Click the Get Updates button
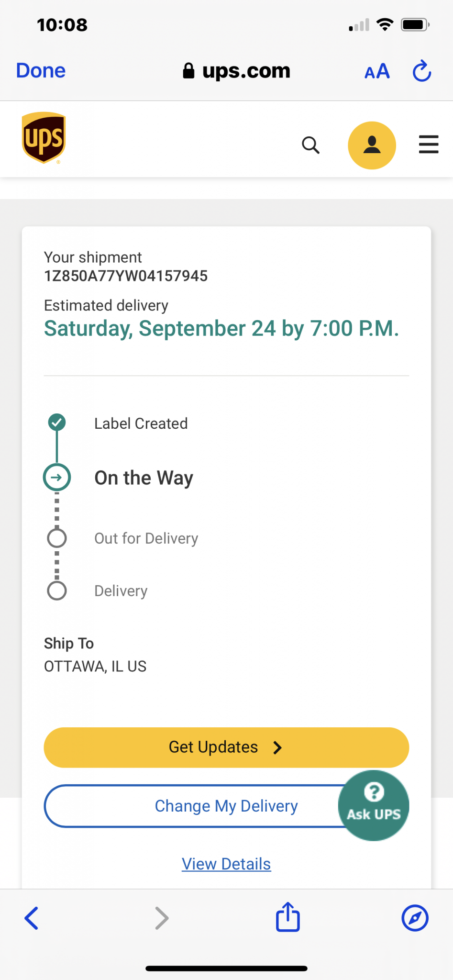This screenshot has width=453, height=980. (226, 747)
